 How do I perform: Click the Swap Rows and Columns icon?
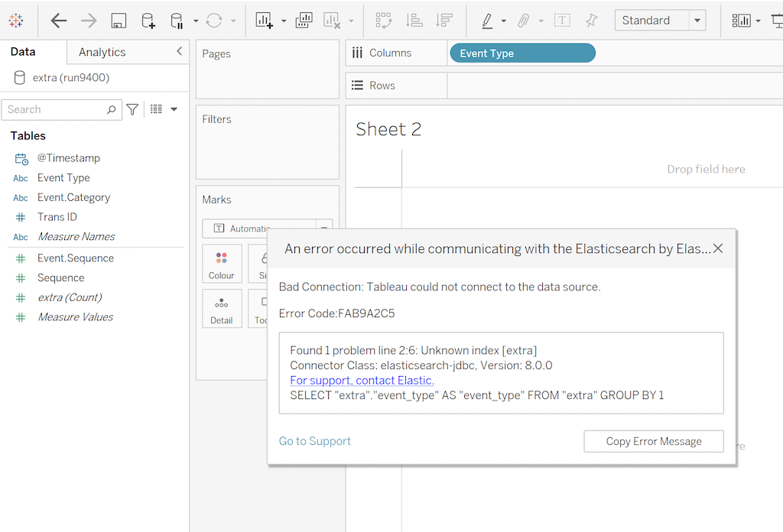coord(384,21)
